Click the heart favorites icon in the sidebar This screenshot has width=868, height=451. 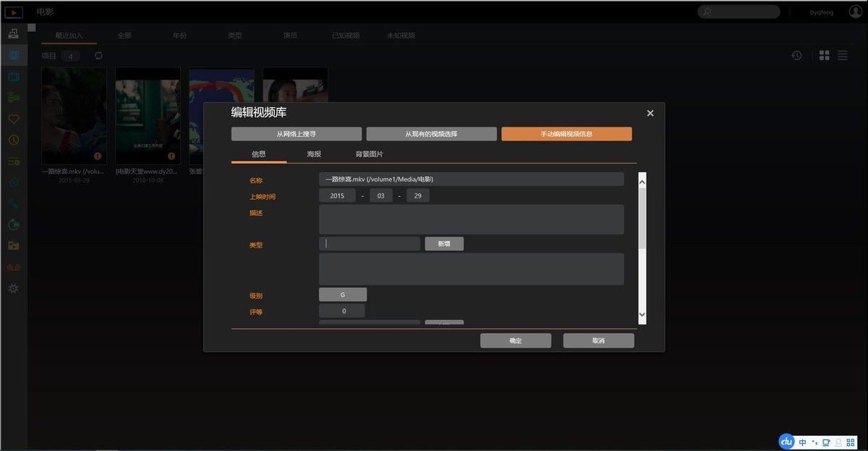click(x=13, y=119)
